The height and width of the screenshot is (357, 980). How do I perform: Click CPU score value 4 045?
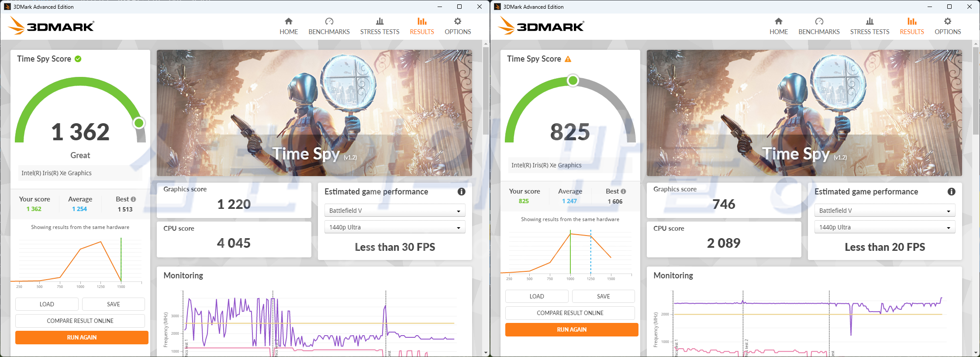[234, 243]
